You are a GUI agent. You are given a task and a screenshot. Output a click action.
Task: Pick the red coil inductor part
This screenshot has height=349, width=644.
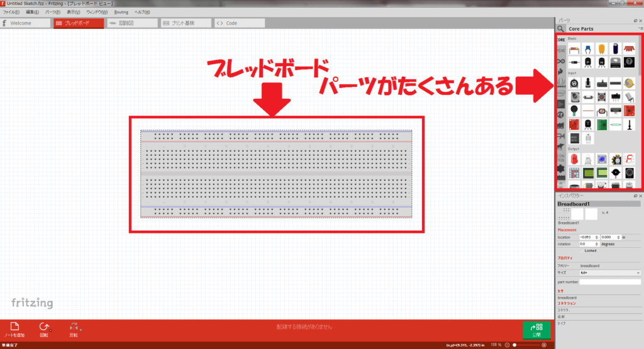tap(629, 49)
